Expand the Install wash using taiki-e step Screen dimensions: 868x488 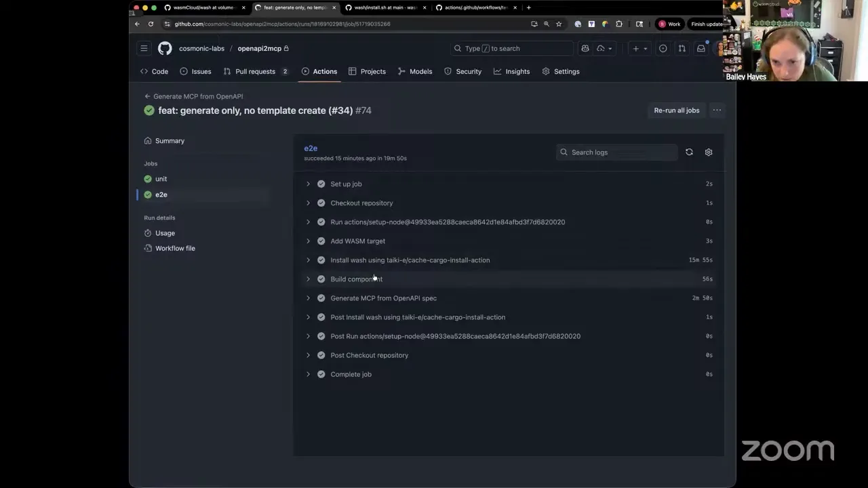509,260
